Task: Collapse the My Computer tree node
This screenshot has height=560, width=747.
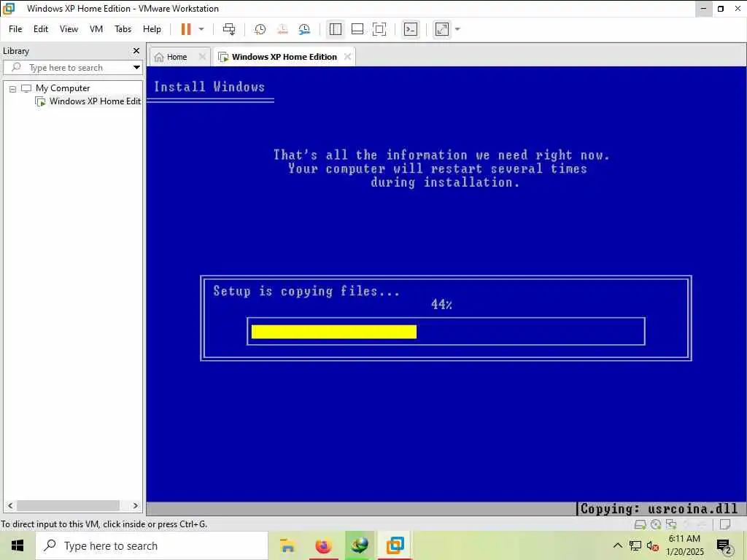Action: click(13, 88)
